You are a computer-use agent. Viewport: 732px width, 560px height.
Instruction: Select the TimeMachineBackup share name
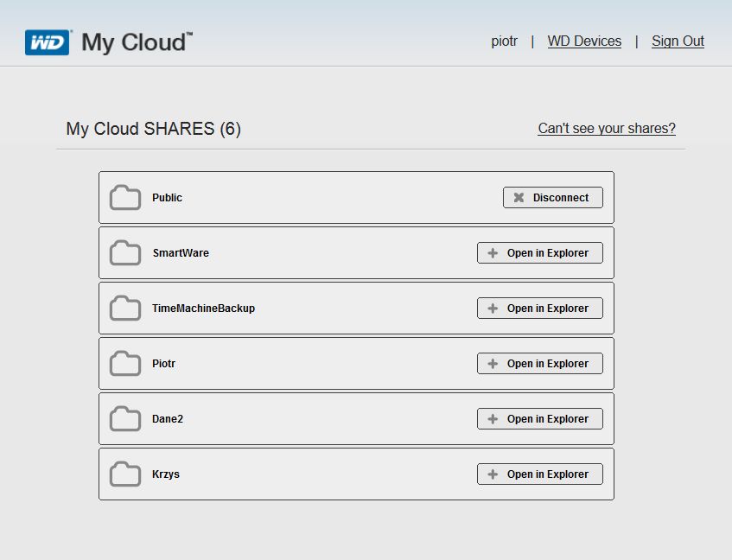[204, 308]
